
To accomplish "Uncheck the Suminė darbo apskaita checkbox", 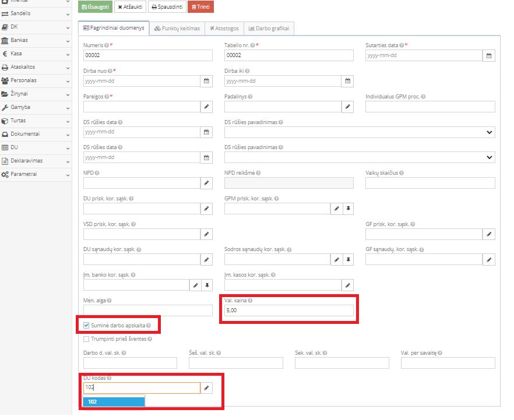I will coord(87,326).
